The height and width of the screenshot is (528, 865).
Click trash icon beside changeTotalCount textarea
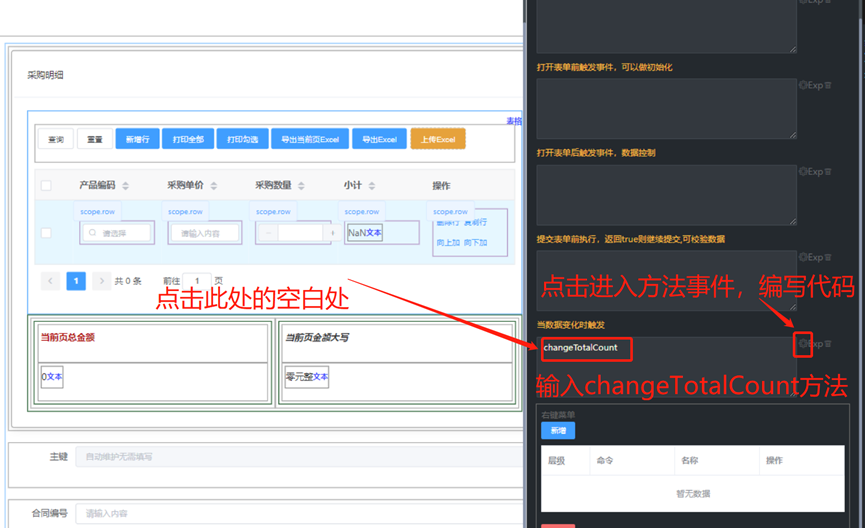click(827, 344)
